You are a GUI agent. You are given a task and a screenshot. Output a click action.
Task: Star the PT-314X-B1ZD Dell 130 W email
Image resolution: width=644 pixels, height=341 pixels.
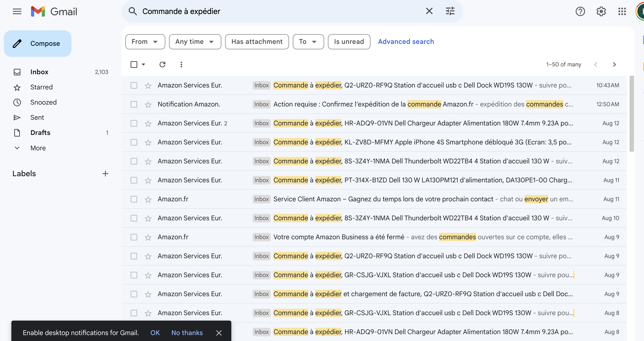pos(148,180)
